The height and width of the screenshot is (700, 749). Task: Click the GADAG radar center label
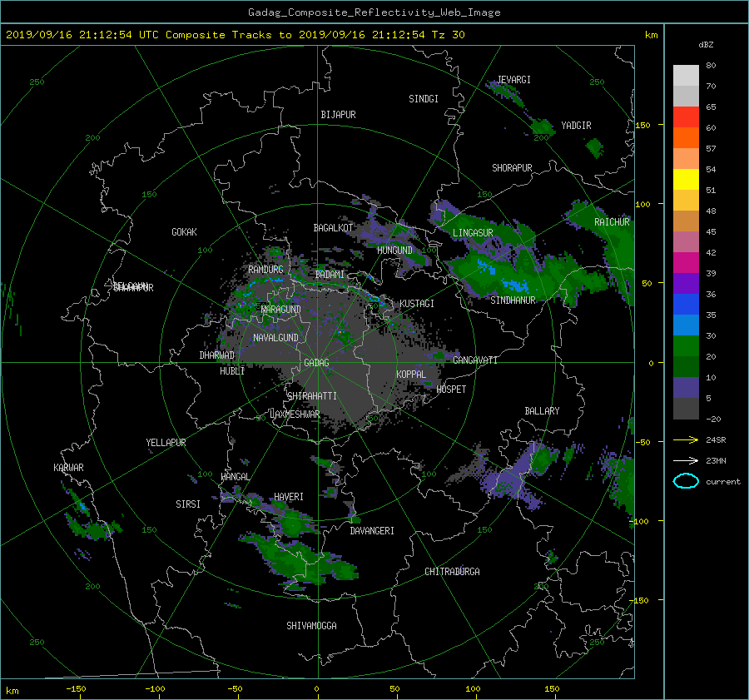click(317, 363)
